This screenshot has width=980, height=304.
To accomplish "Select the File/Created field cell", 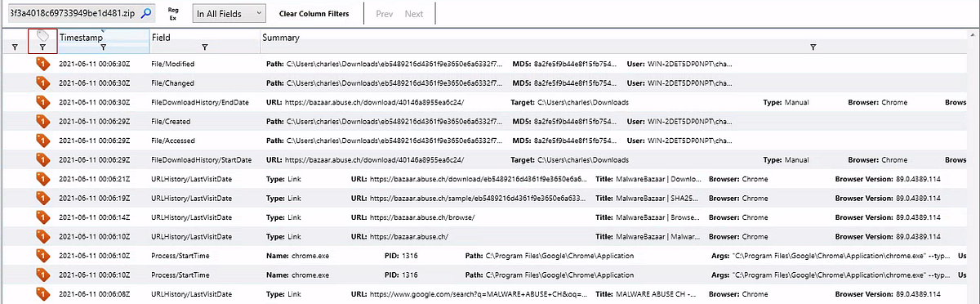I will click(x=171, y=121).
